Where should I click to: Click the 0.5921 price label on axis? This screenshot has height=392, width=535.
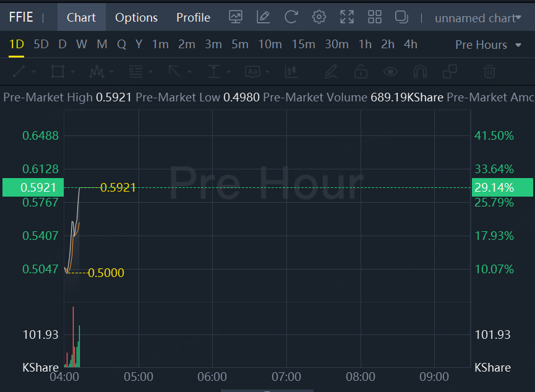tap(33, 187)
